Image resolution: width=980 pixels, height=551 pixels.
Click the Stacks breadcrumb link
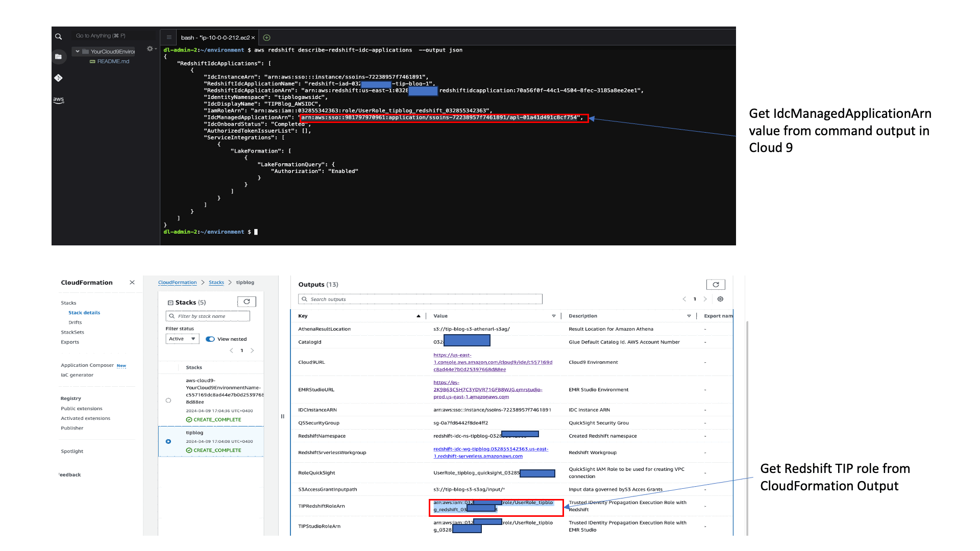point(216,283)
